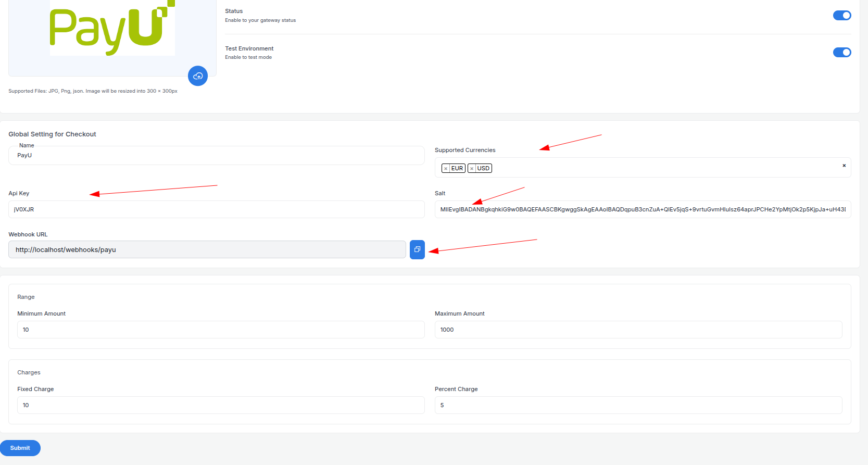Click the cloud upload image icon
This screenshot has width=868, height=465.
click(x=198, y=76)
